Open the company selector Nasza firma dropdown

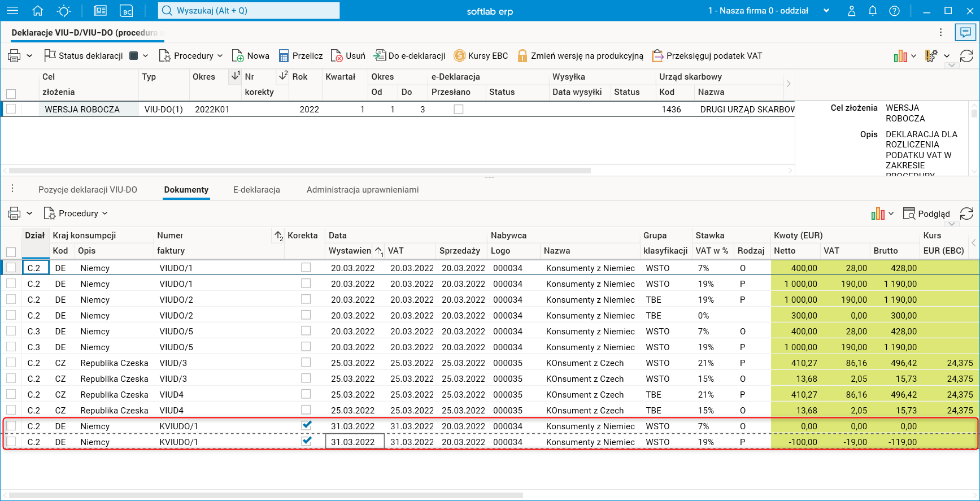[826, 11]
